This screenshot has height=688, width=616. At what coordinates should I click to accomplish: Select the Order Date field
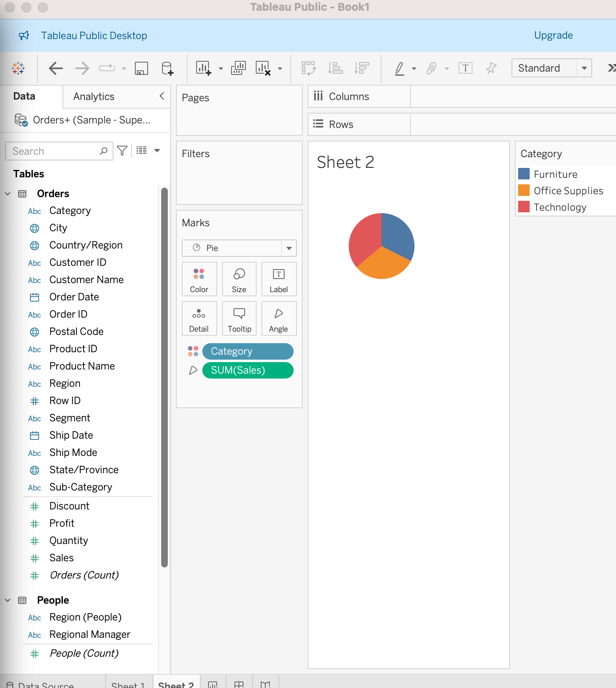click(74, 297)
